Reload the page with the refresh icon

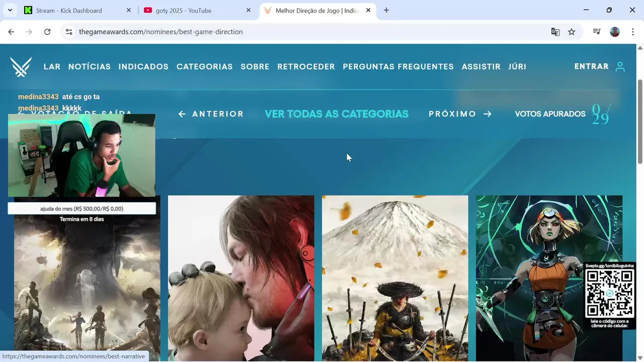tap(47, 32)
